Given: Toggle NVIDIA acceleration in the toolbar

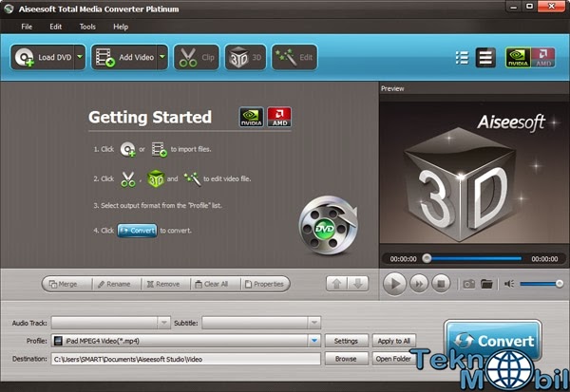Looking at the screenshot, I should pyautogui.click(x=518, y=57).
